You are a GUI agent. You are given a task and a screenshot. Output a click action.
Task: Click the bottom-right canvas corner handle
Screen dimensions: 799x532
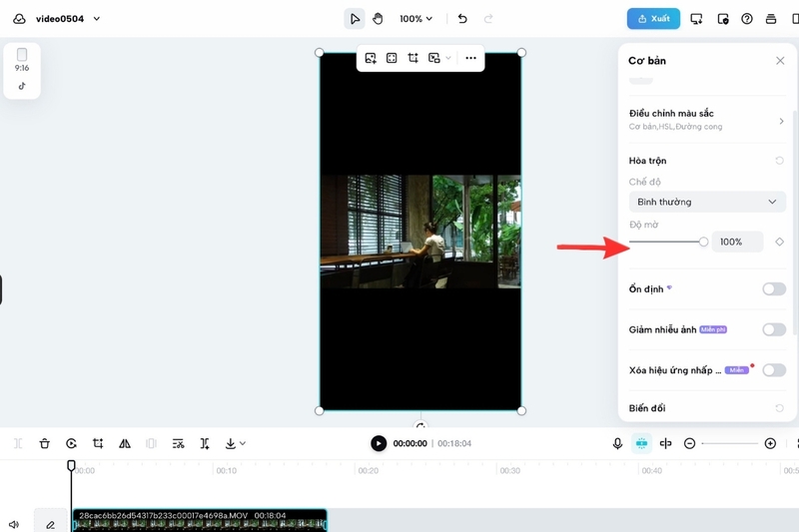click(x=521, y=411)
